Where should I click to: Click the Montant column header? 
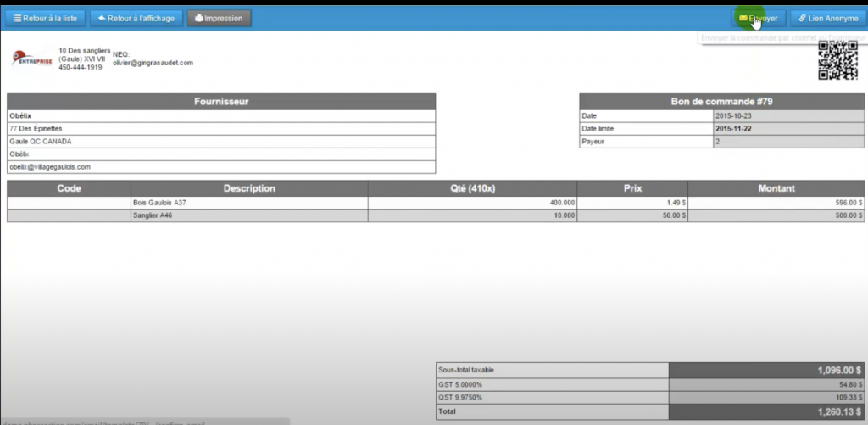click(775, 188)
